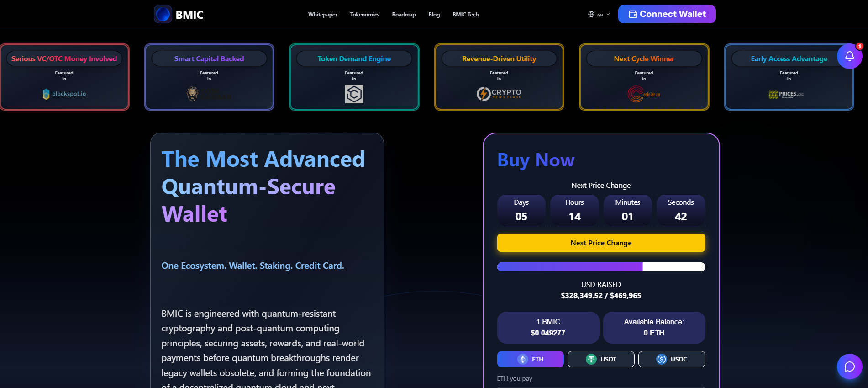Click the coinler.us logo
Screen dimensions: 868x388
(644, 94)
